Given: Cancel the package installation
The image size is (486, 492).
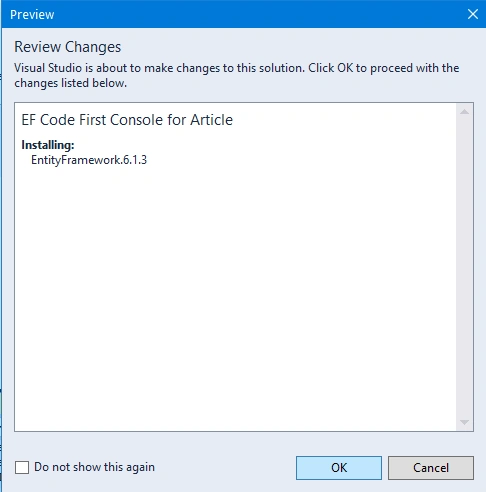Looking at the screenshot, I should click(431, 468).
